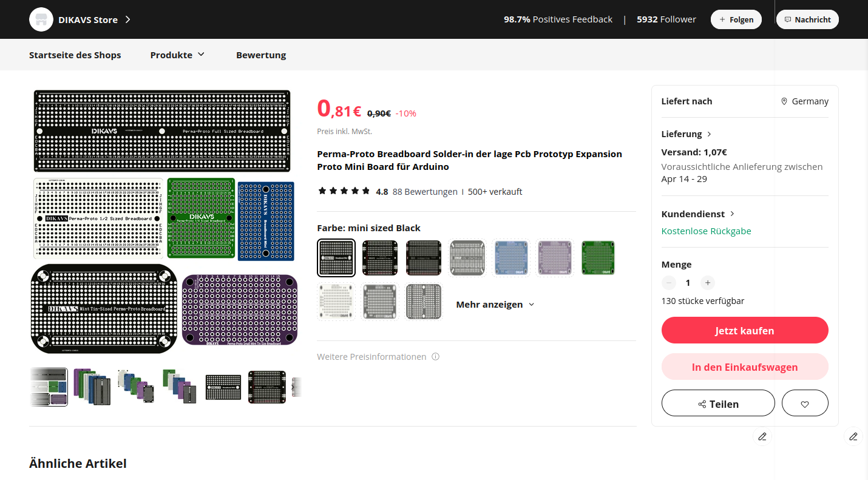
Task: Select the blue board color variant
Action: pos(511,257)
